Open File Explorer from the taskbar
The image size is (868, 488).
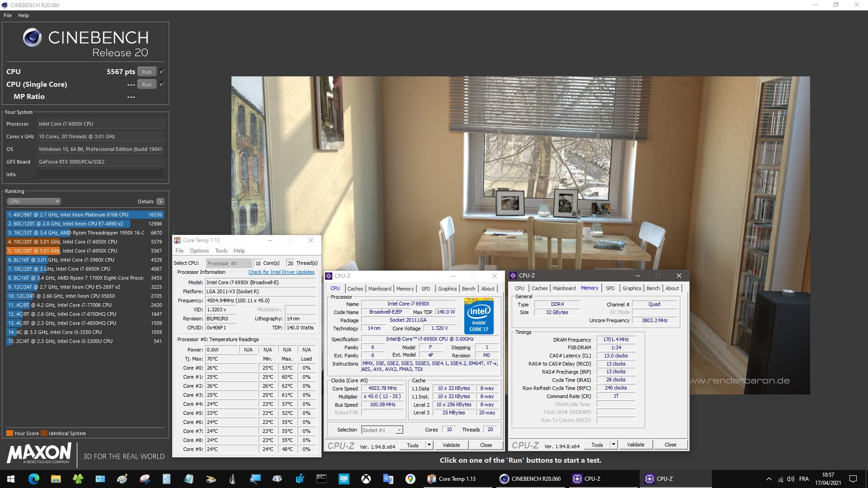56,479
